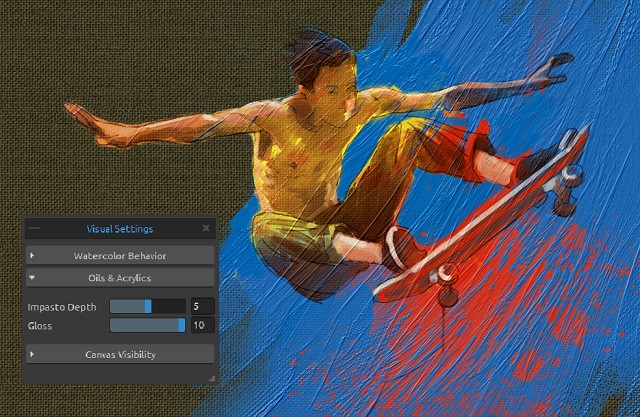The width and height of the screenshot is (640, 417).
Task: Collapse the Oils & Acrylics section
Action: pos(120,278)
